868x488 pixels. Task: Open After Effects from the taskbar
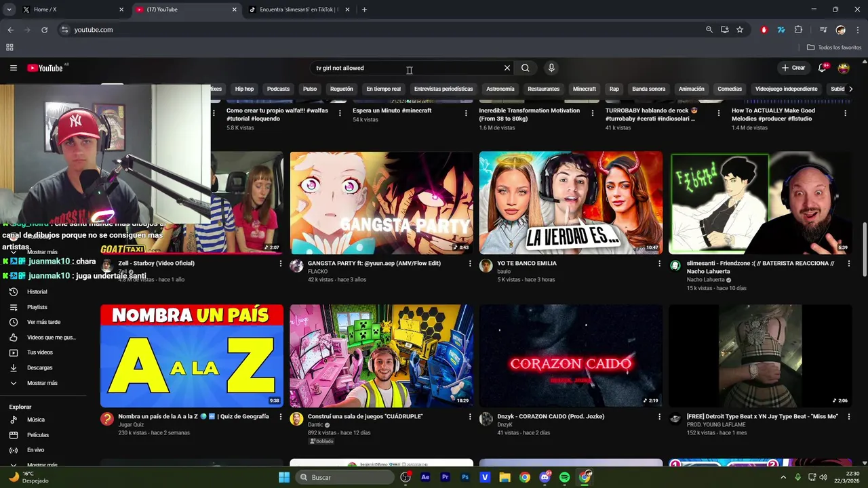tap(425, 477)
